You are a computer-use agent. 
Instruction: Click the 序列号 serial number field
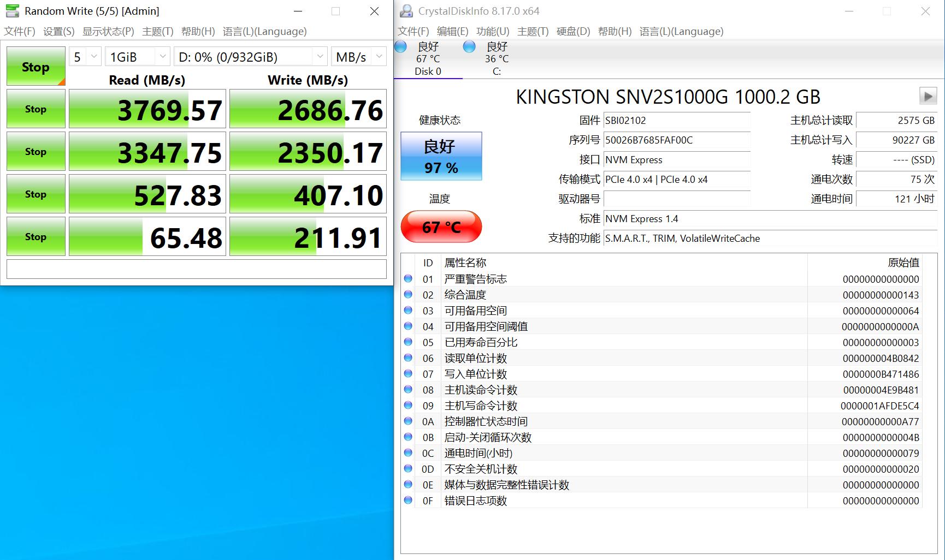click(677, 140)
